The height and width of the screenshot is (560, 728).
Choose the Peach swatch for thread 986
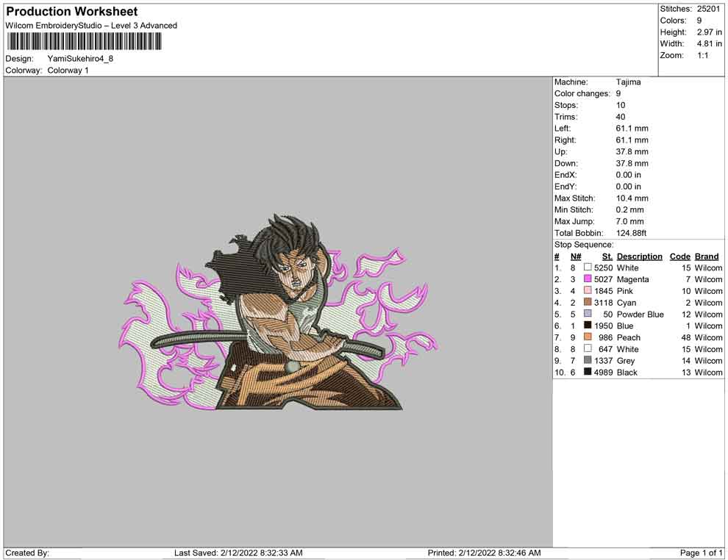(588, 337)
